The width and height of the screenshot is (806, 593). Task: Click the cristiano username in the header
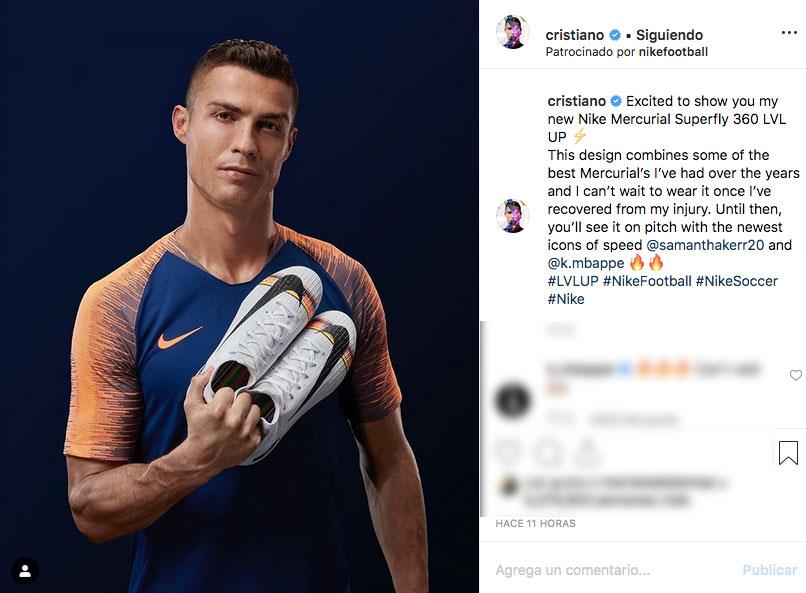pyautogui.click(x=574, y=35)
